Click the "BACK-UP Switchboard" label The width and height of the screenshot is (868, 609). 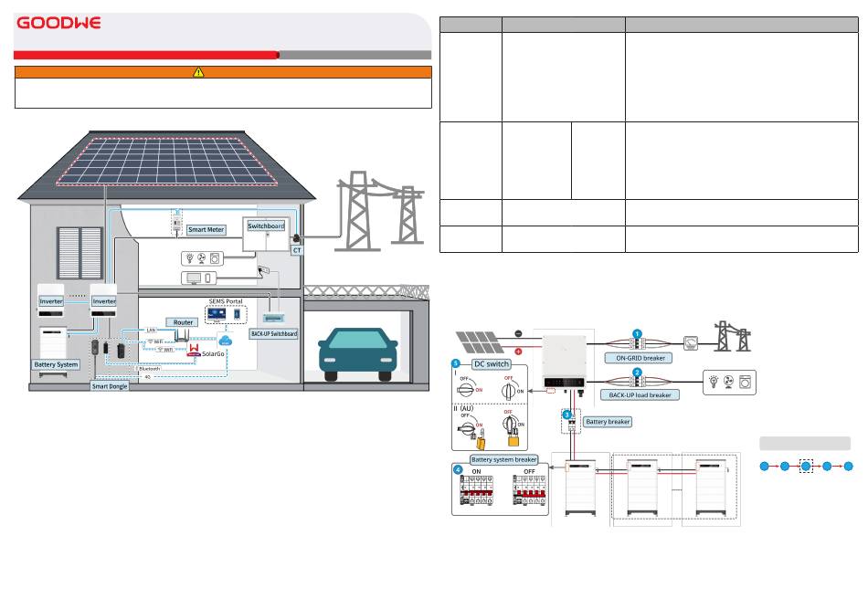(x=274, y=334)
